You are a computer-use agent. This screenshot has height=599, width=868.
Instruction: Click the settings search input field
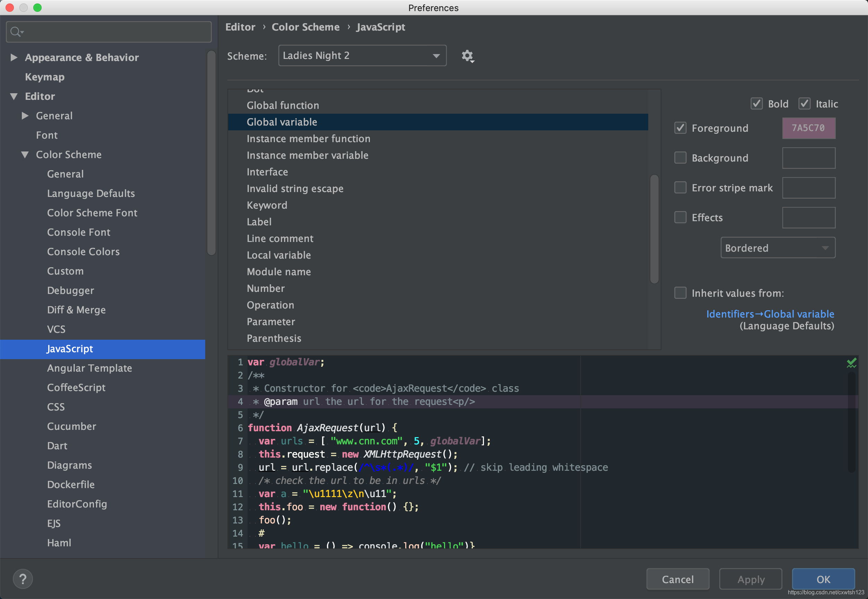click(x=113, y=32)
